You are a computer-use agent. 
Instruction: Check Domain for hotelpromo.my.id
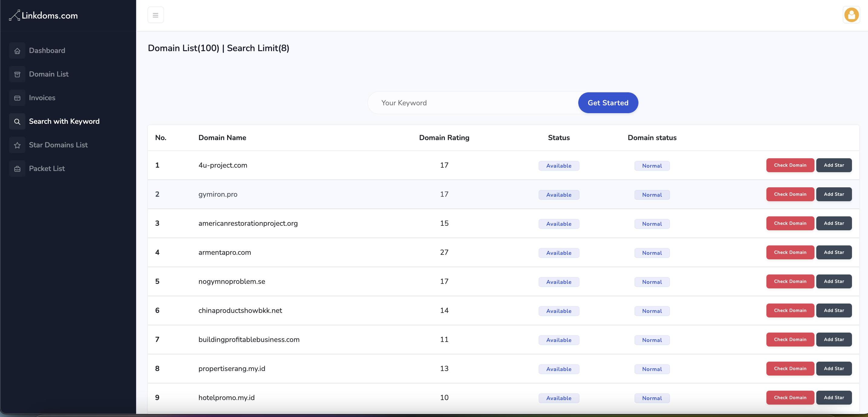pos(790,397)
